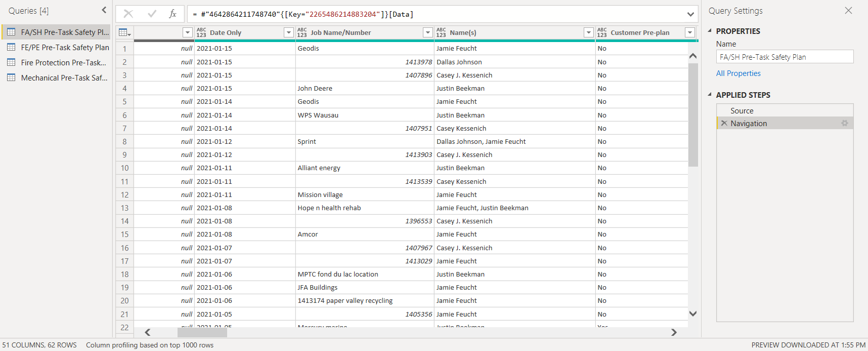Select 'MPTC fond du lac location' cell
868x351 pixels.
[x=365, y=274]
